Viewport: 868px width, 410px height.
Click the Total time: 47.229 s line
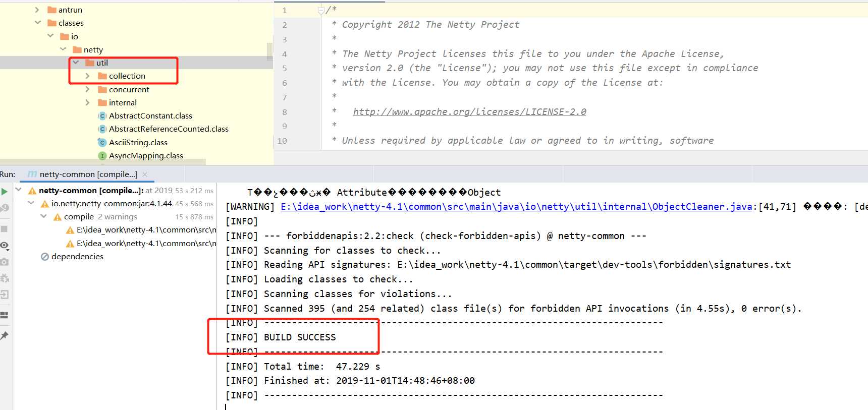point(303,367)
